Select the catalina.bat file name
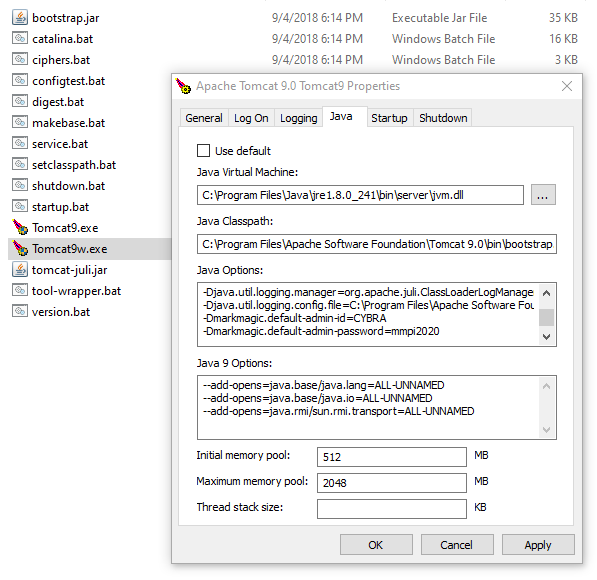This screenshot has width=597, height=580. [x=62, y=39]
